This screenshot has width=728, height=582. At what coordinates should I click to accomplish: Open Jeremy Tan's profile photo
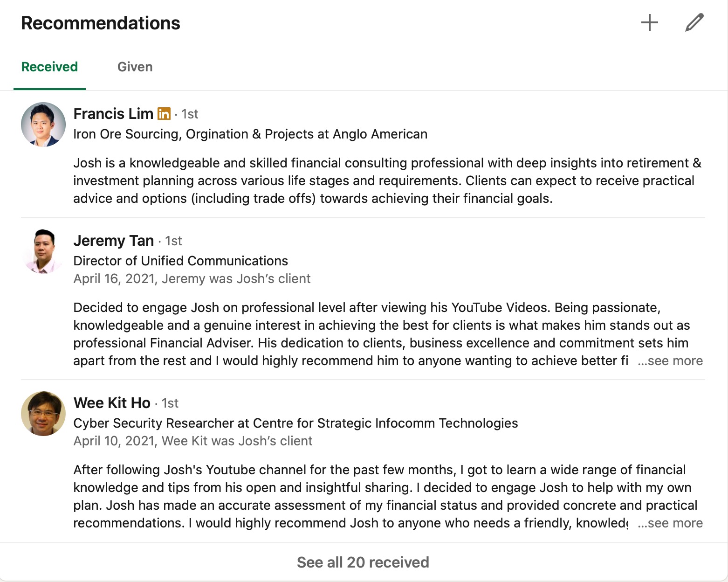point(43,251)
